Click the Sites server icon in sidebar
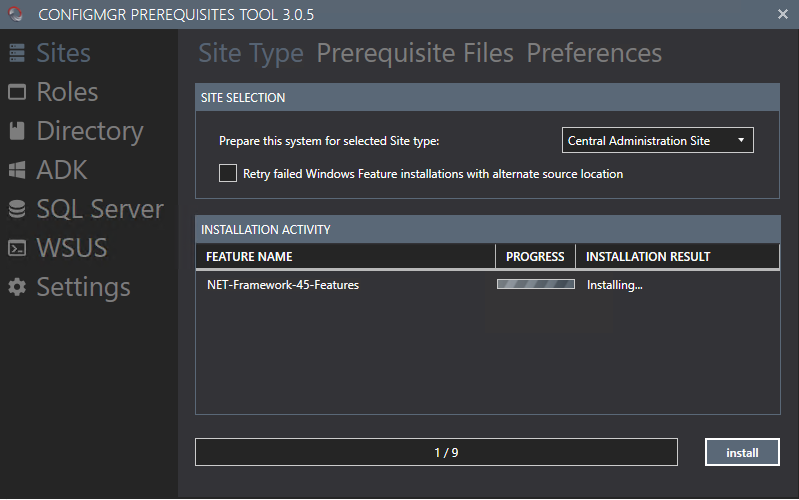This screenshot has height=500, width=799. (17, 52)
